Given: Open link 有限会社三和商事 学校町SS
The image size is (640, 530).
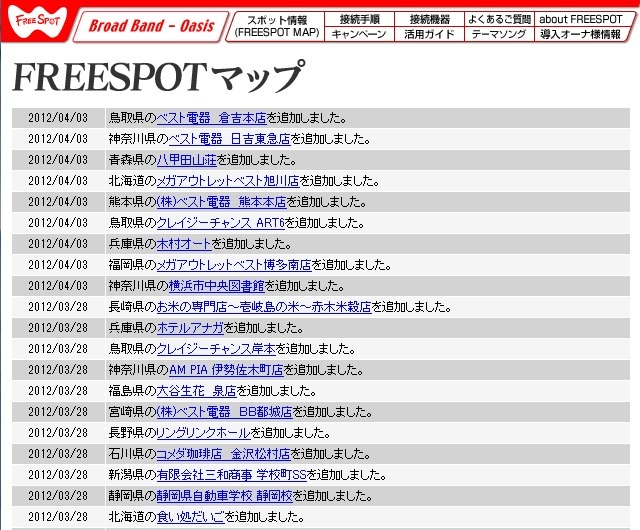Looking at the screenshot, I should 231,475.
